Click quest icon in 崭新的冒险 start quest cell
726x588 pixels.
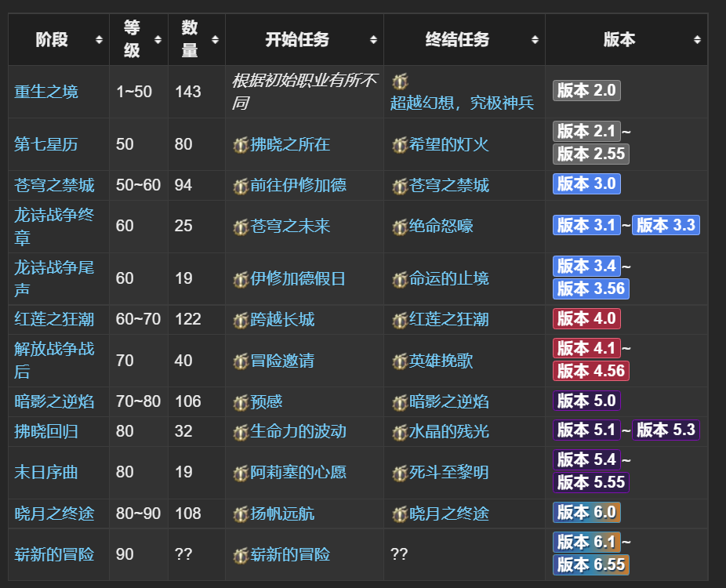(x=241, y=554)
